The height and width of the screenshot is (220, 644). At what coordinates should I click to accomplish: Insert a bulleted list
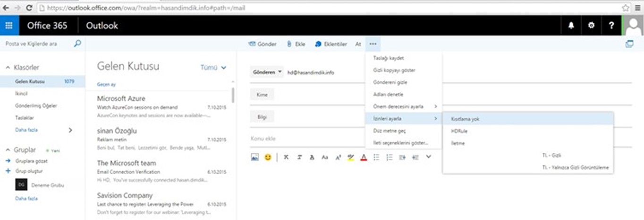point(376,157)
